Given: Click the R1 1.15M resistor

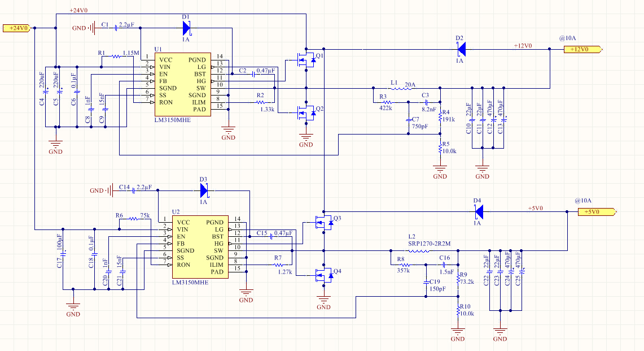Looking at the screenshot, I should [x=116, y=57].
